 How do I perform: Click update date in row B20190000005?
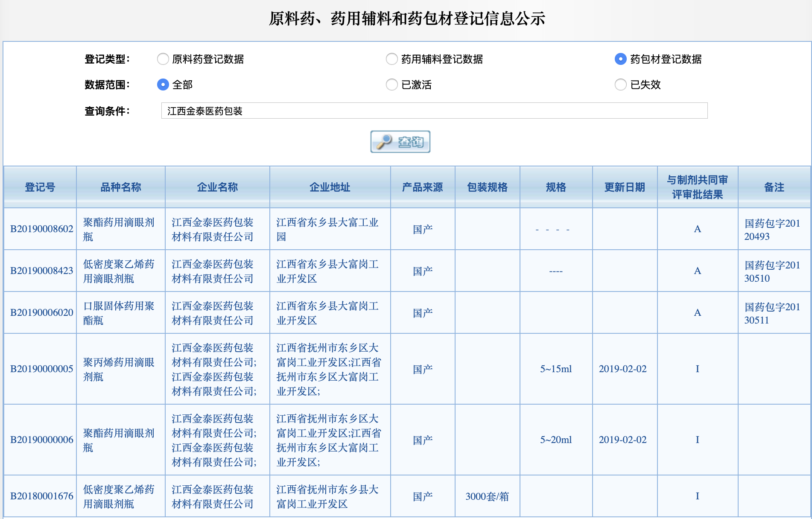622,369
